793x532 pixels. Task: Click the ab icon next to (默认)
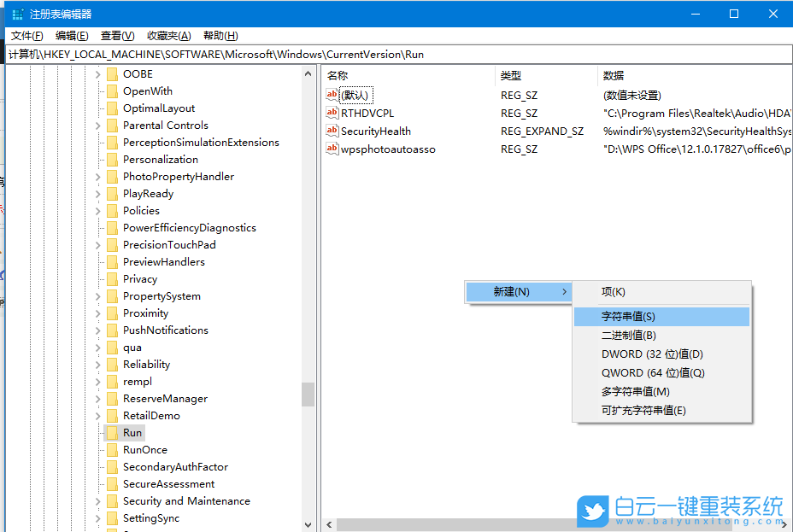coord(332,95)
